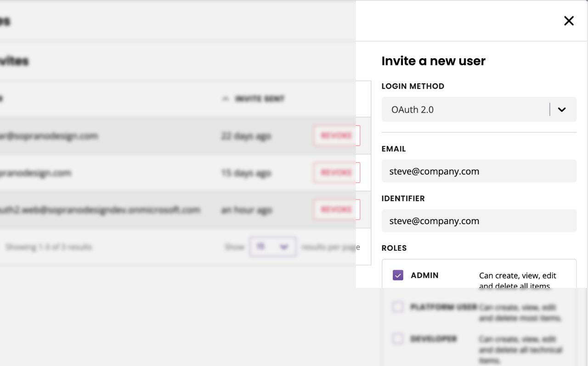Click inside the Email input field

click(479, 171)
